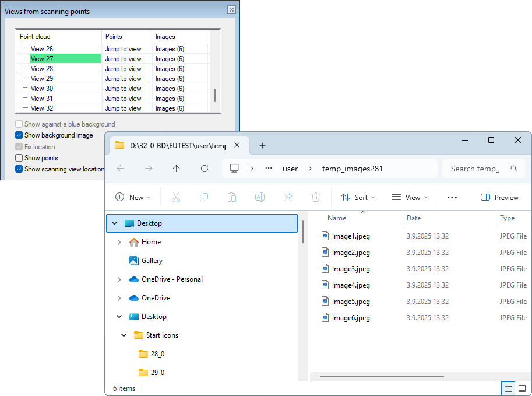This screenshot has width=532, height=396.
Task: Open the Image3.jpeg file
Action: click(351, 269)
